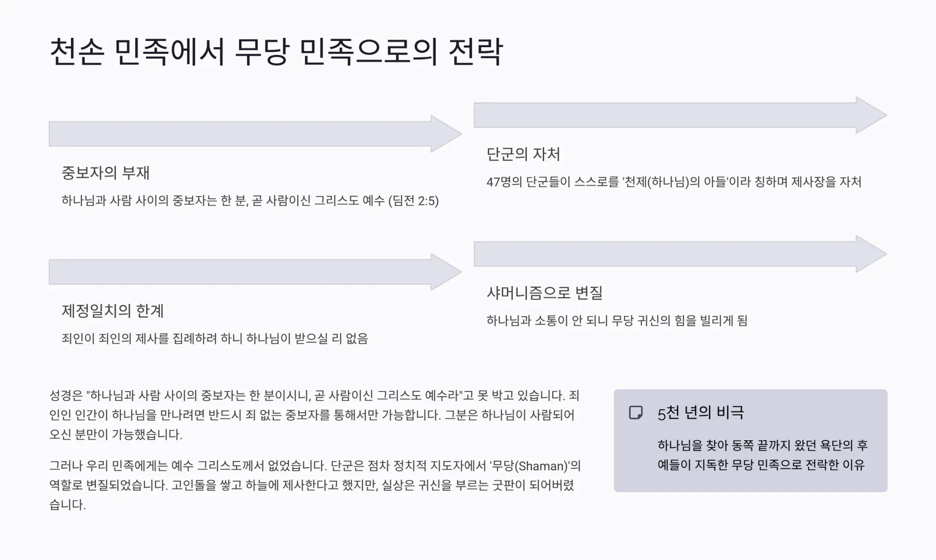Click the callout text starting 하나님을 찾아 동쪽

pyautogui.click(x=762, y=455)
